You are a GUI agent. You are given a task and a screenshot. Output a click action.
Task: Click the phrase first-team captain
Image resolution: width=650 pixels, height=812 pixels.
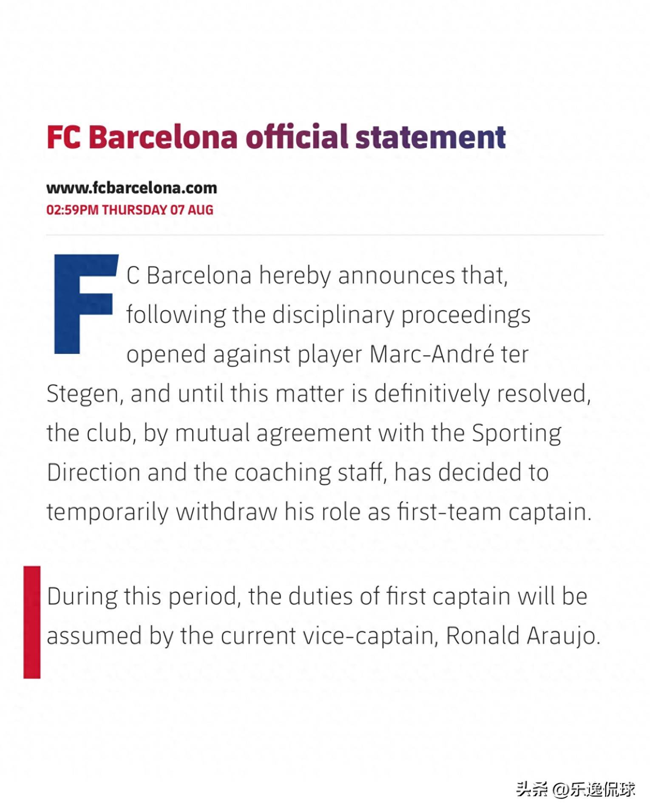pos(494,512)
